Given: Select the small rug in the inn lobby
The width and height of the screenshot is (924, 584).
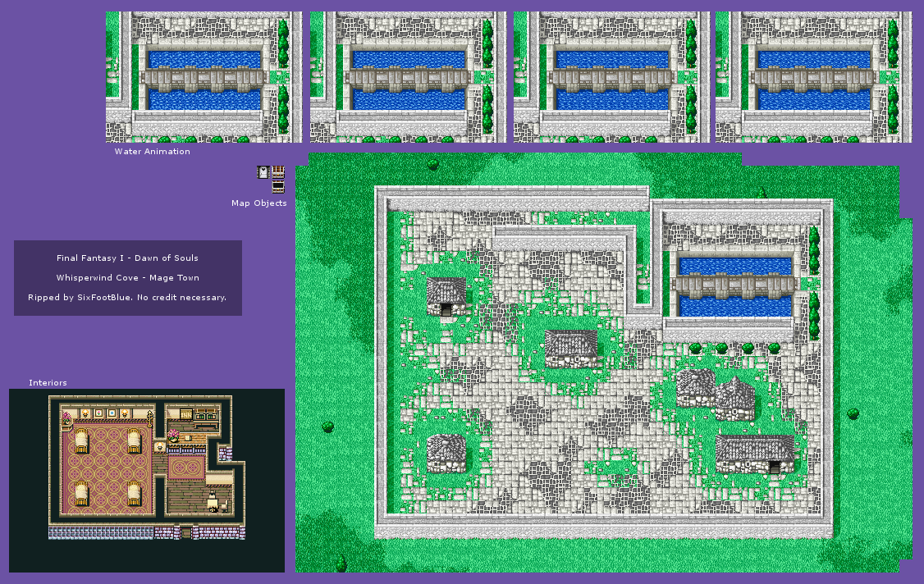Looking at the screenshot, I should coord(186,468).
